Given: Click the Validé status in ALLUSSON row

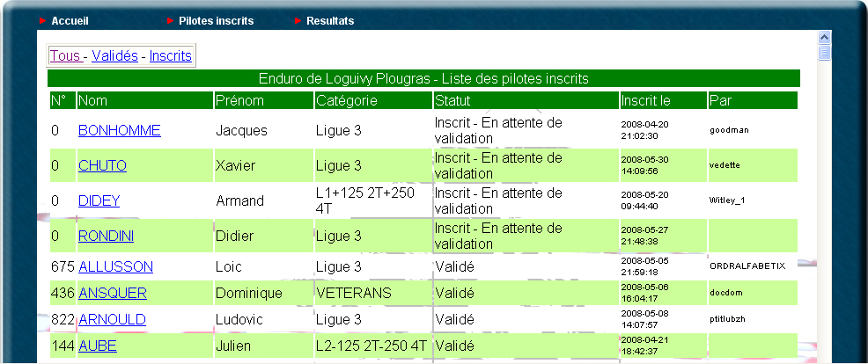Looking at the screenshot, I should (x=454, y=266).
